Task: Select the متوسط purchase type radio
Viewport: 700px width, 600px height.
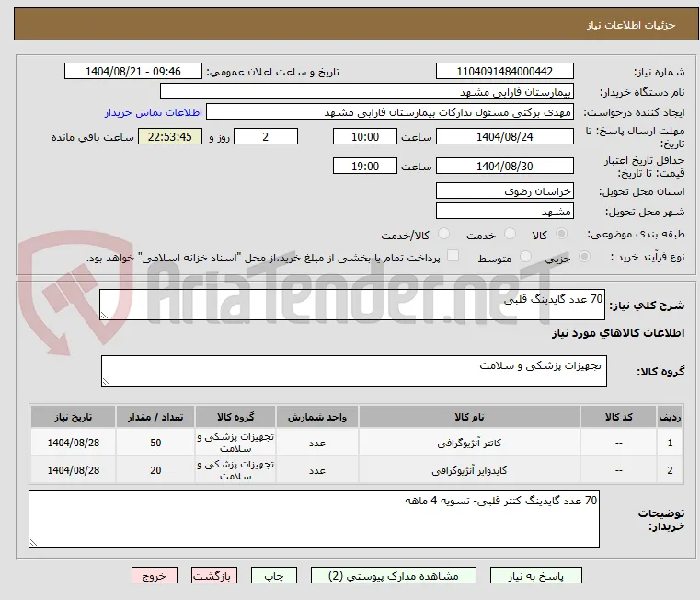Action: [525, 257]
